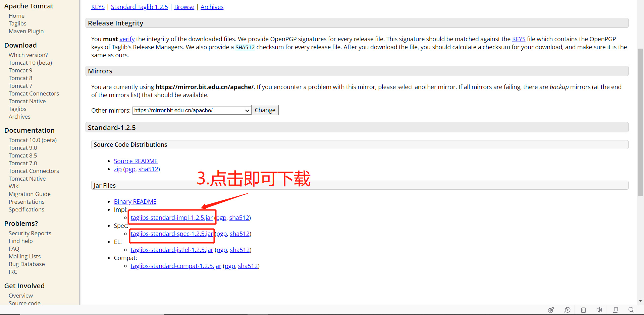The image size is (644, 315).
Task: Click the Change mirror button
Action: pos(265,110)
